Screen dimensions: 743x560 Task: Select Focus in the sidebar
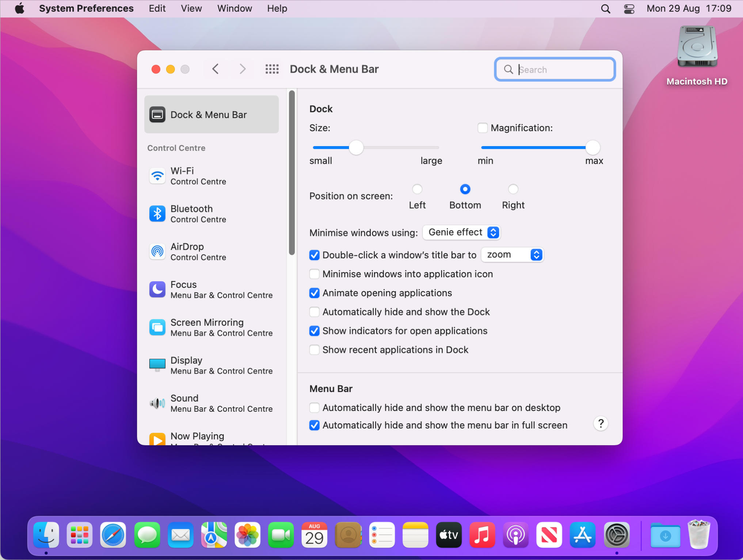coord(212,290)
